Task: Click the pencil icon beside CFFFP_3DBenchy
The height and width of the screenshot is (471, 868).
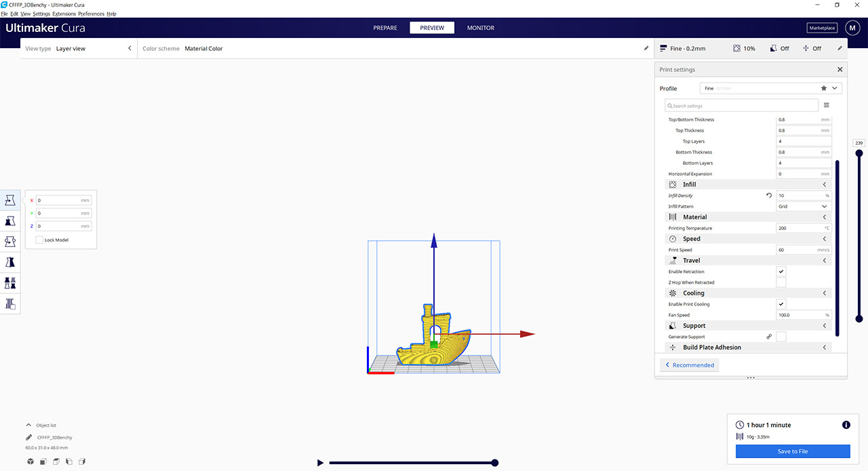Action: point(29,438)
